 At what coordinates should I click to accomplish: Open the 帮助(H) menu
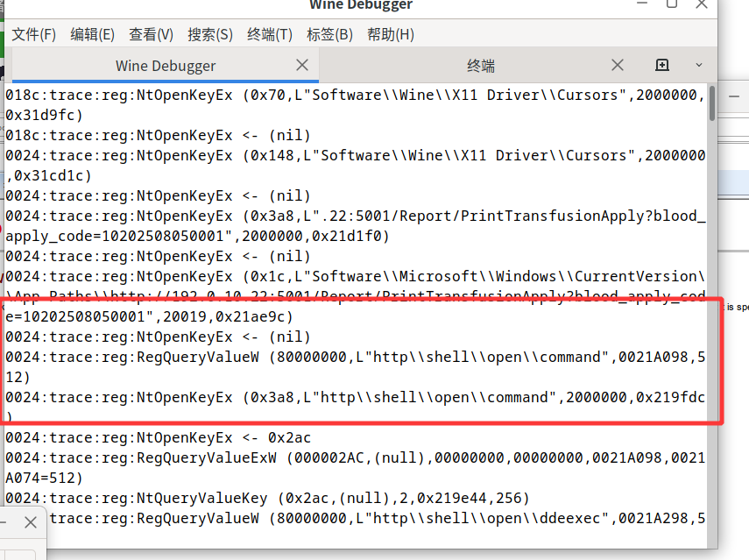tap(390, 34)
